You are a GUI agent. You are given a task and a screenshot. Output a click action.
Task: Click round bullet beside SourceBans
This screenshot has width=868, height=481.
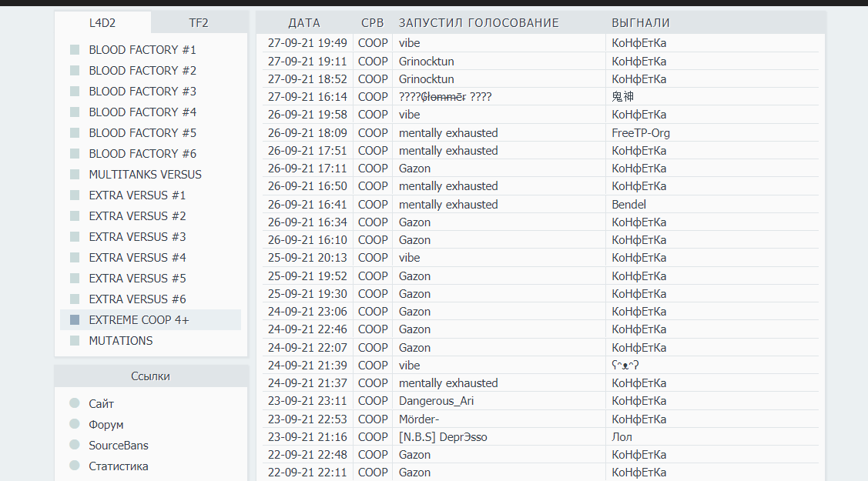point(75,445)
